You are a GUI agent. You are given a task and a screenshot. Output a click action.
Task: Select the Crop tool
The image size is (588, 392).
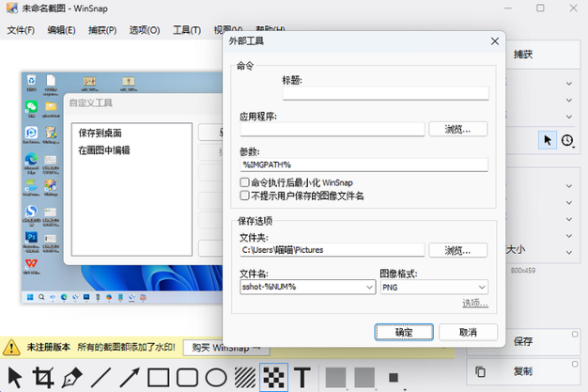(43, 378)
